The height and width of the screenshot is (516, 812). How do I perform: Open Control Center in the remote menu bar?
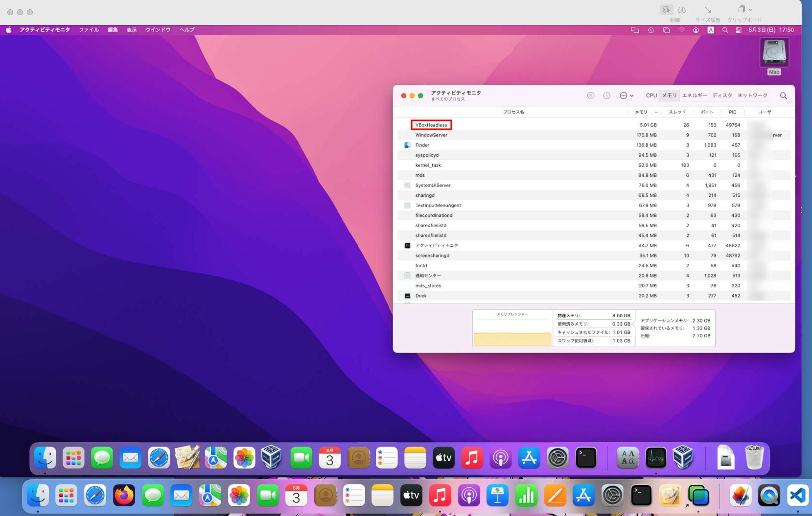[x=738, y=30]
